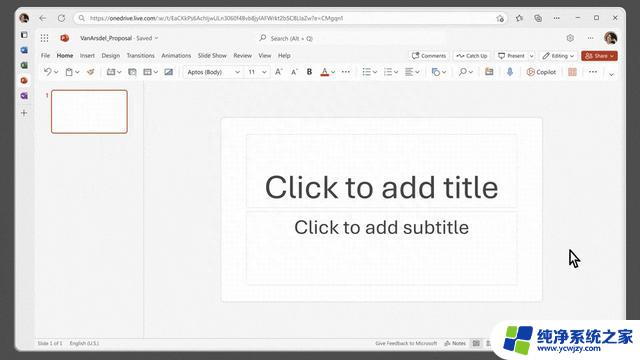Click the browser address bar URL
The height and width of the screenshot is (360, 640).
[216, 18]
